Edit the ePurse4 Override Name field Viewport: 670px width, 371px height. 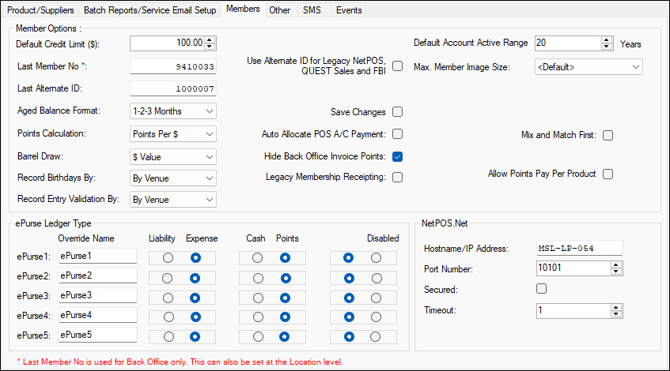point(98,315)
